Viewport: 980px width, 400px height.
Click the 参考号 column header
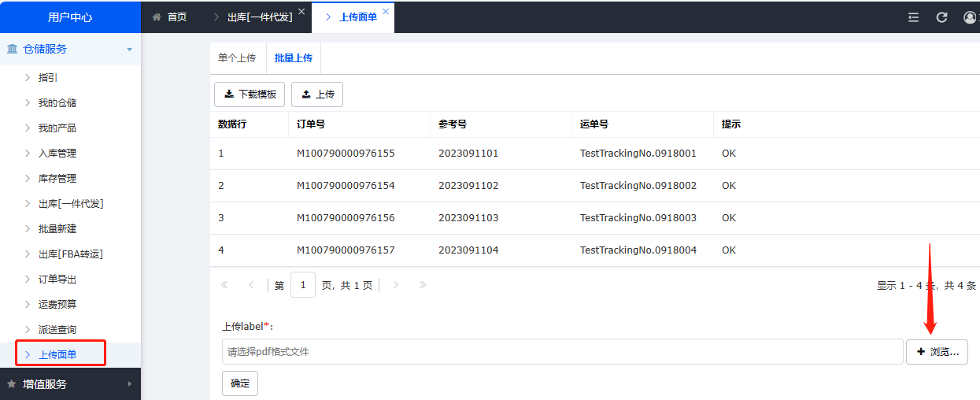[501, 124]
